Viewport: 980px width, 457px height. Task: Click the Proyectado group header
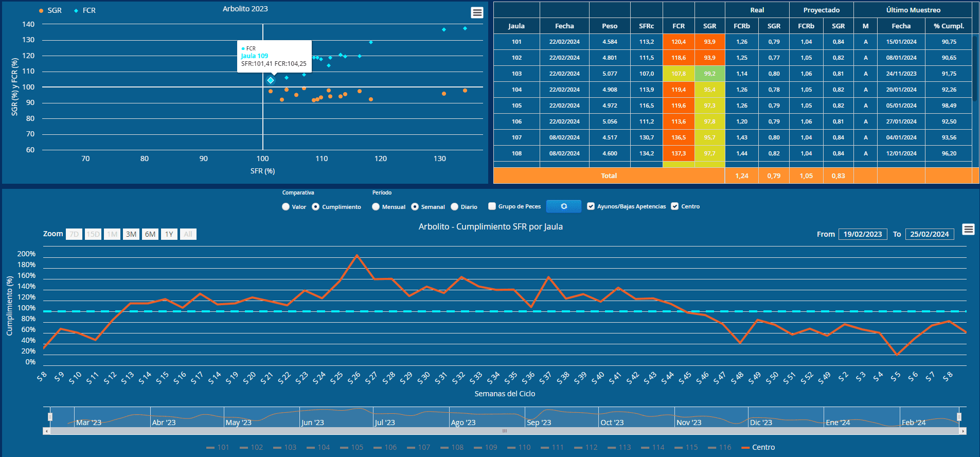(x=822, y=10)
